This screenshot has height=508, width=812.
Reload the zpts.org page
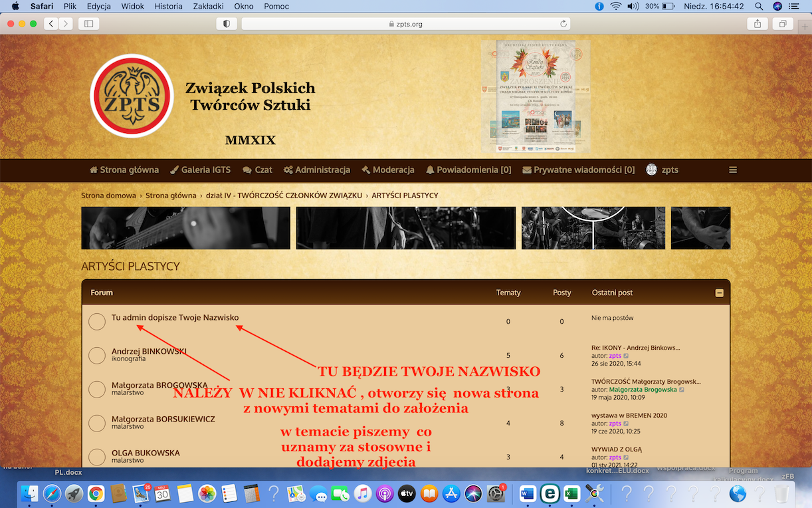(563, 24)
